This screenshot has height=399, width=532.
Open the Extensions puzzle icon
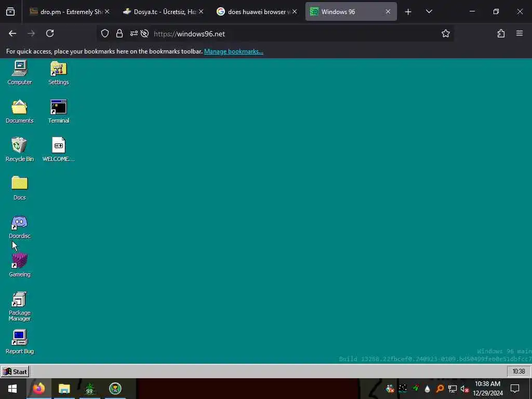[501, 33]
